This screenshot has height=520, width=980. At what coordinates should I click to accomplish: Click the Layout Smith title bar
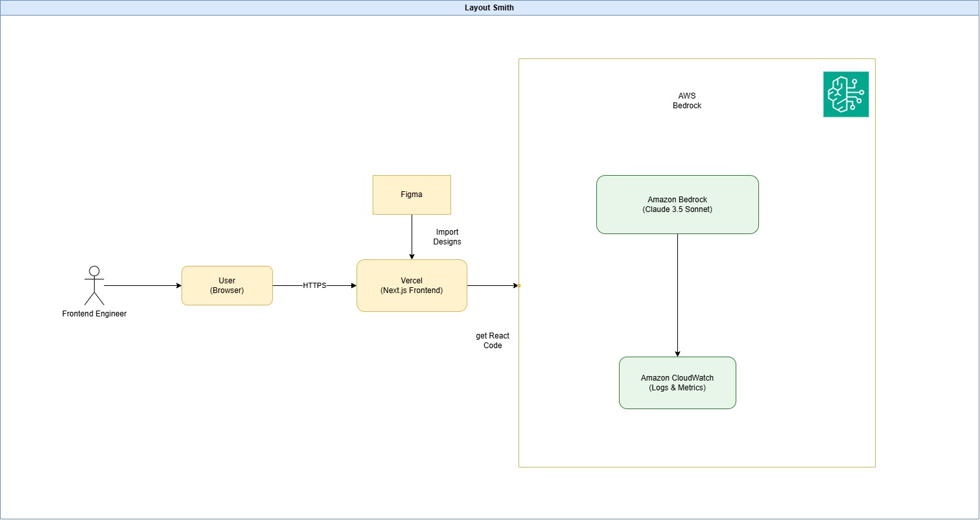(x=490, y=8)
